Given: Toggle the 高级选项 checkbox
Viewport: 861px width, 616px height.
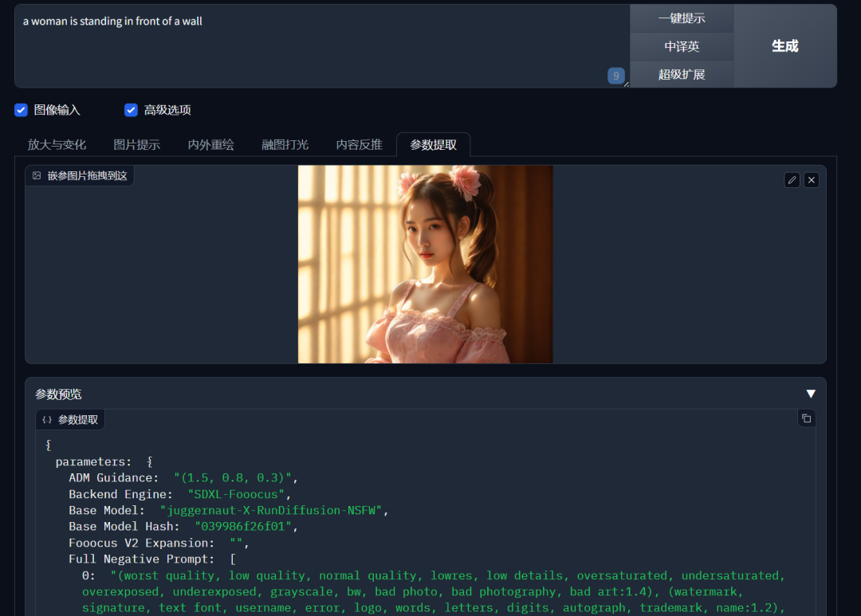Looking at the screenshot, I should 131,110.
